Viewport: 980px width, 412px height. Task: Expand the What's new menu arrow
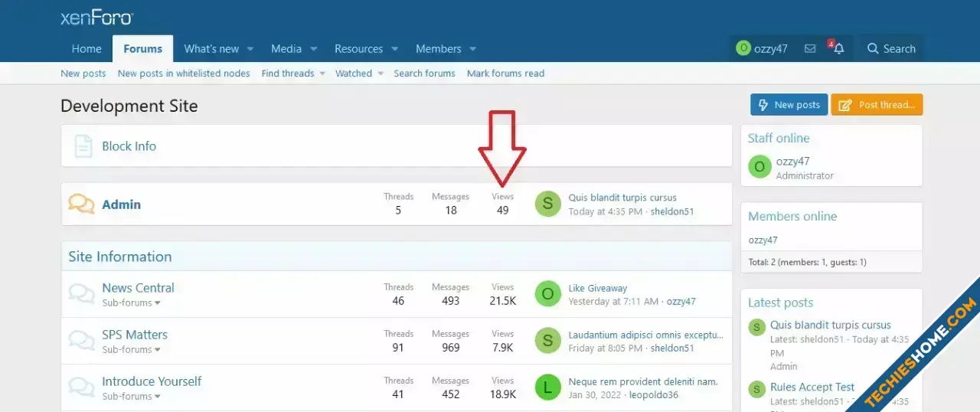(250, 49)
